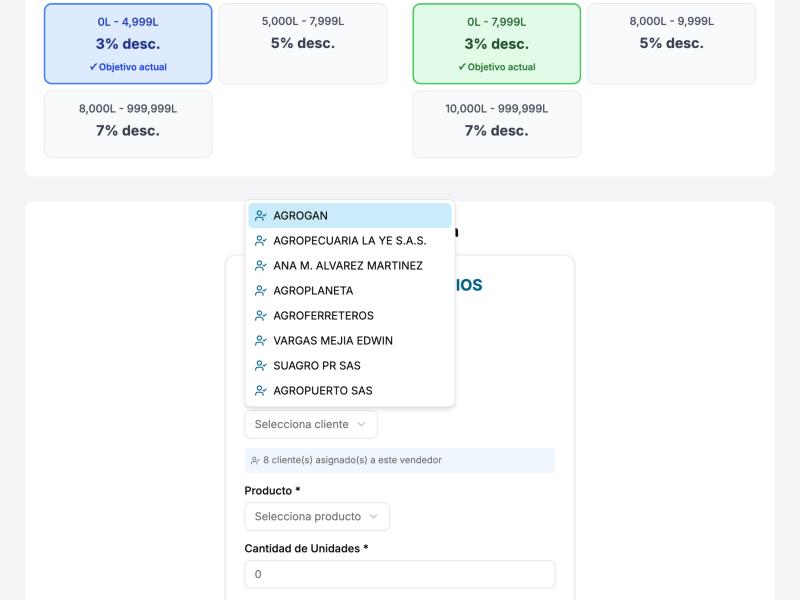
Task: Click user icon beside AGROGAN
Action: (261, 215)
